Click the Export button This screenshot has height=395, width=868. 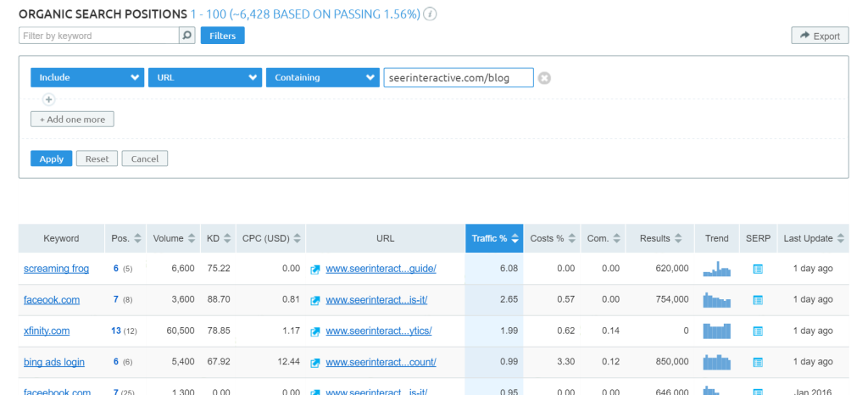click(819, 36)
